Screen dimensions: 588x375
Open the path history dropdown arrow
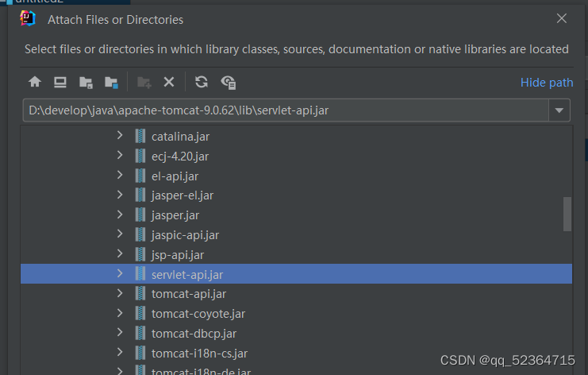click(559, 110)
